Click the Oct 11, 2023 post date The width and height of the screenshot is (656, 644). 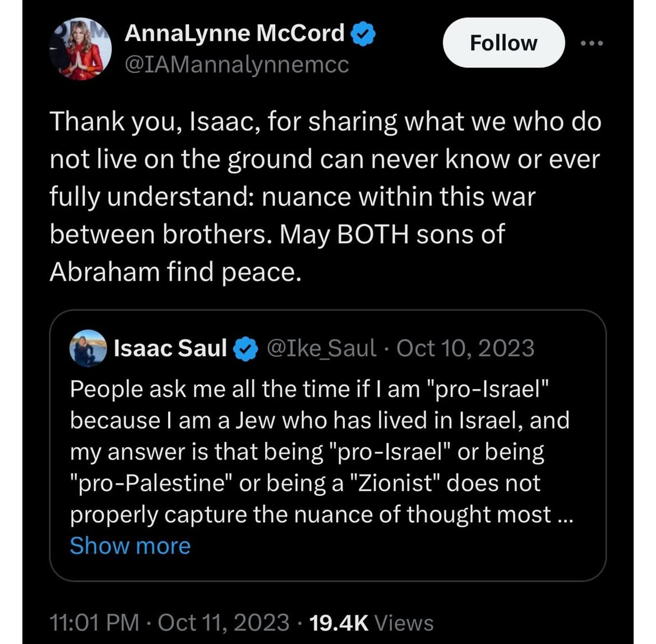(224, 623)
